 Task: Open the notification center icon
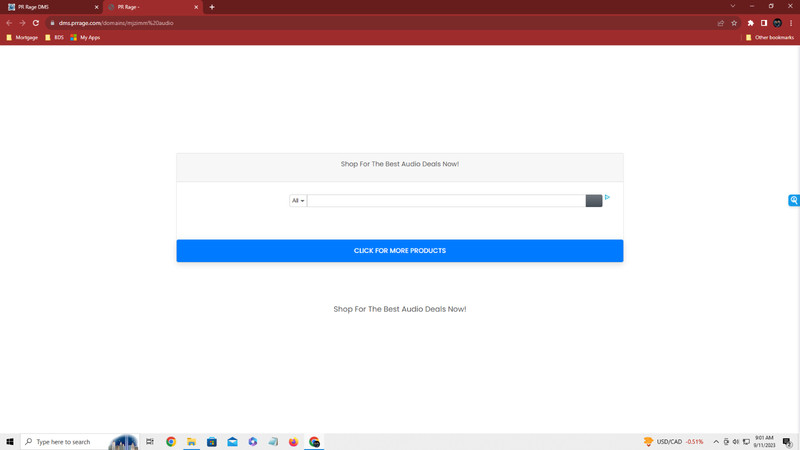click(788, 442)
